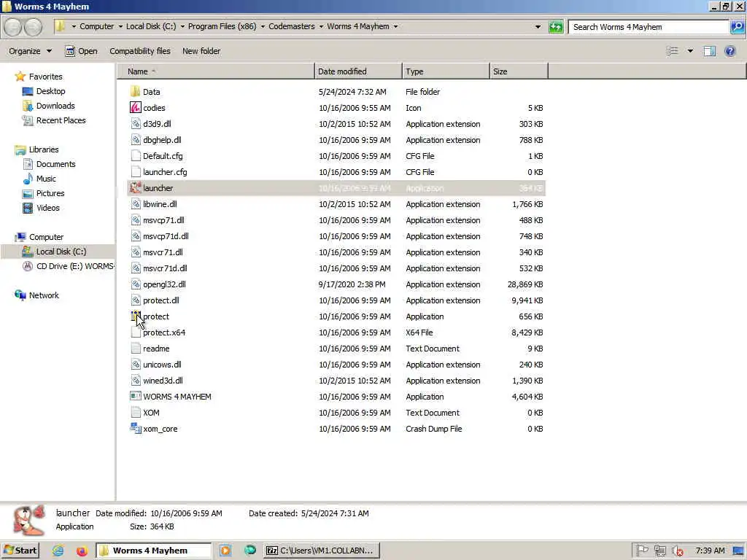Sort by the Size column header

click(519, 71)
